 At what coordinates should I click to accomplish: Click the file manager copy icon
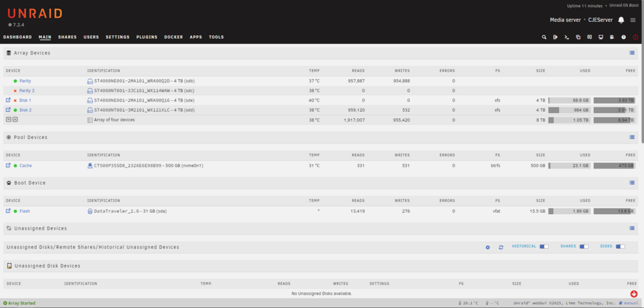pyautogui.click(x=578, y=37)
